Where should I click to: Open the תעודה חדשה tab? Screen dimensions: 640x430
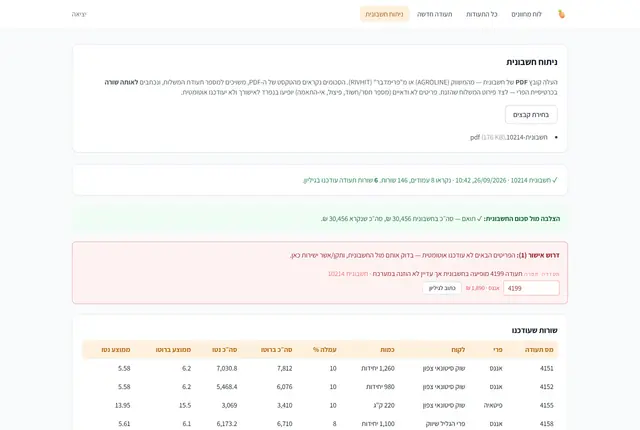click(435, 14)
